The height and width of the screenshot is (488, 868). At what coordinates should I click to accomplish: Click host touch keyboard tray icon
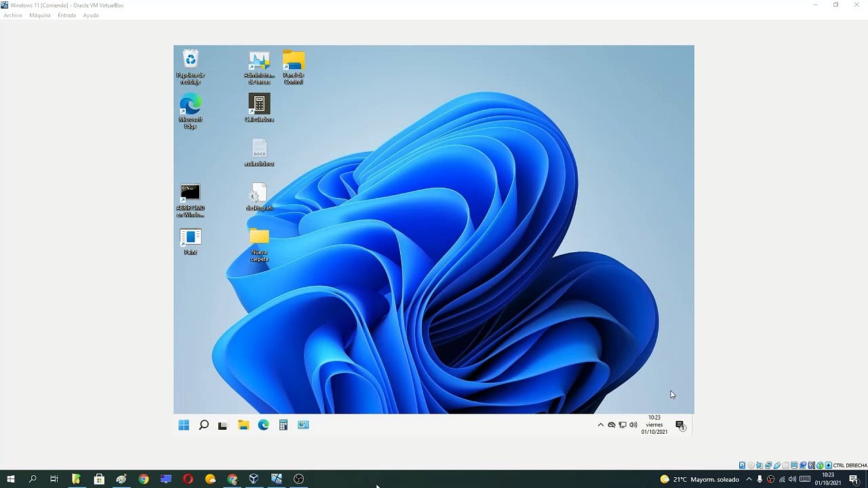(805, 479)
